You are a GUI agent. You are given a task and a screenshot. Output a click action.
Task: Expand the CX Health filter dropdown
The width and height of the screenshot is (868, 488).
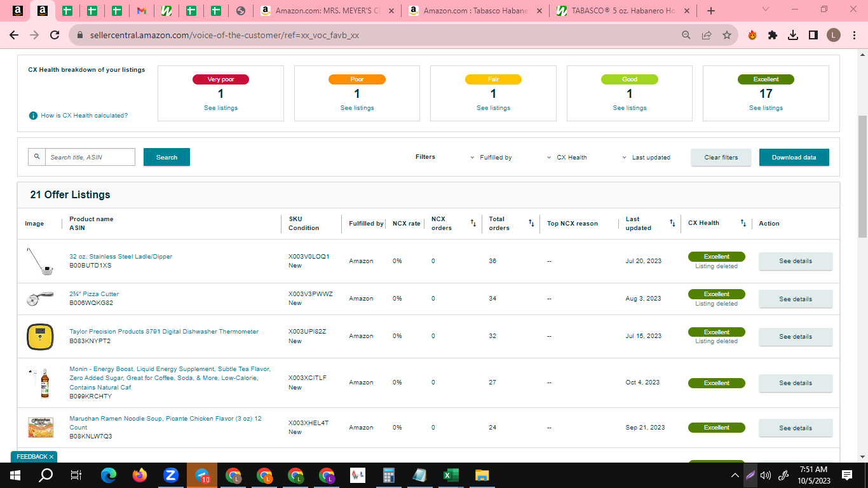pos(567,158)
